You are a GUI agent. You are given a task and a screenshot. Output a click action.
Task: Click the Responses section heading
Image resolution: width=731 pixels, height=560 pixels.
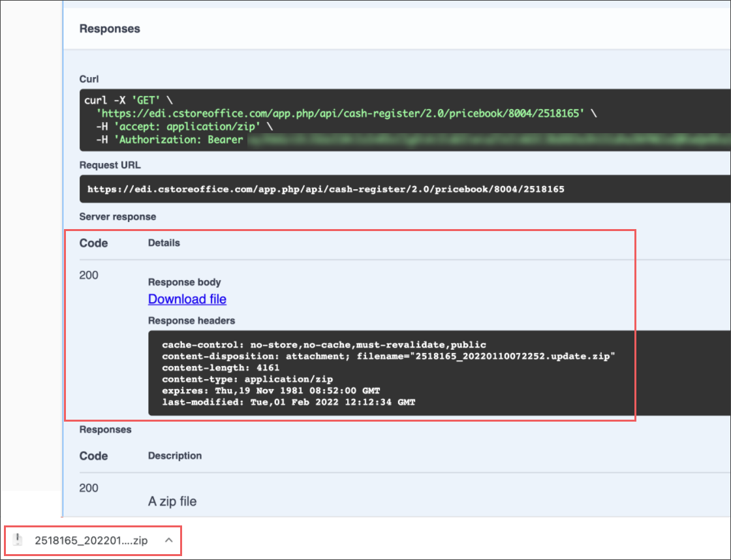(x=106, y=429)
